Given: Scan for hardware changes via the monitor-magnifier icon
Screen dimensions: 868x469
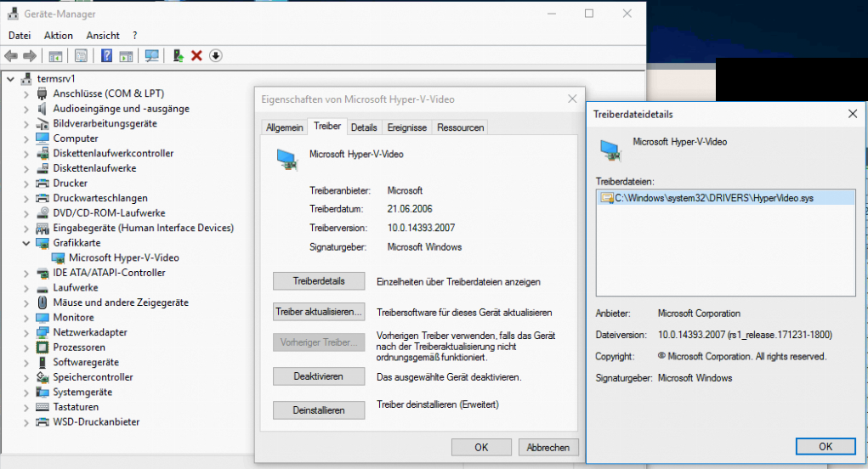Looking at the screenshot, I should 151,56.
